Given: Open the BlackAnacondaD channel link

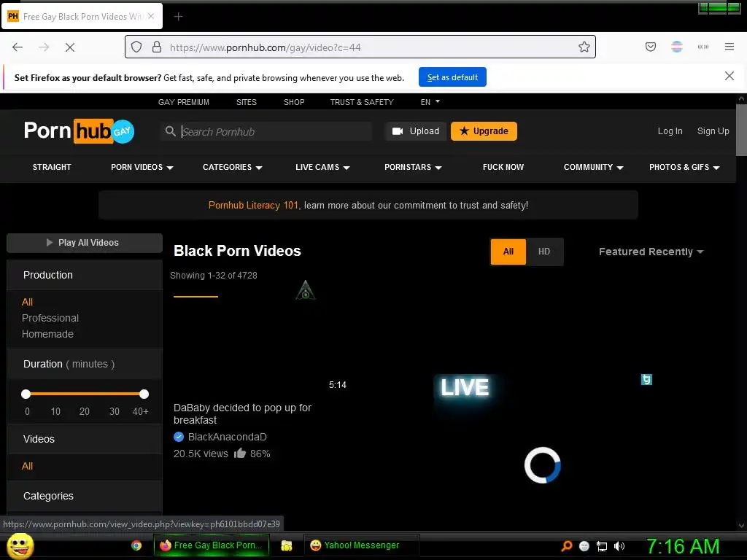Looking at the screenshot, I should tap(228, 437).
